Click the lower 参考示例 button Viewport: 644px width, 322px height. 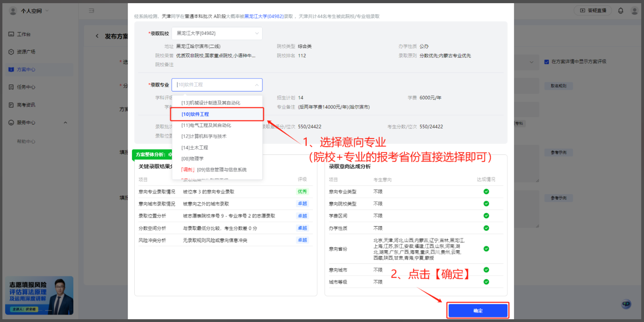pos(558,198)
